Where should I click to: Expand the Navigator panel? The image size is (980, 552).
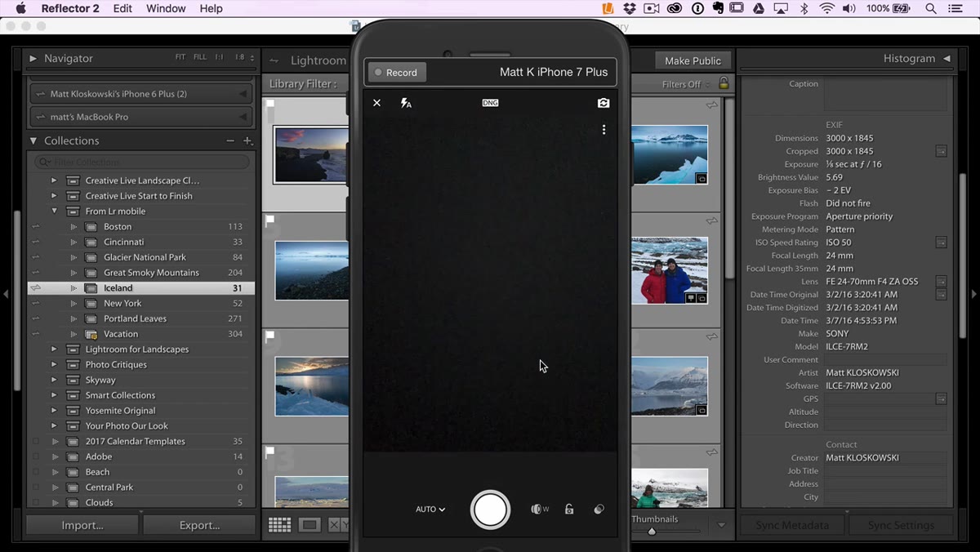[33, 59]
